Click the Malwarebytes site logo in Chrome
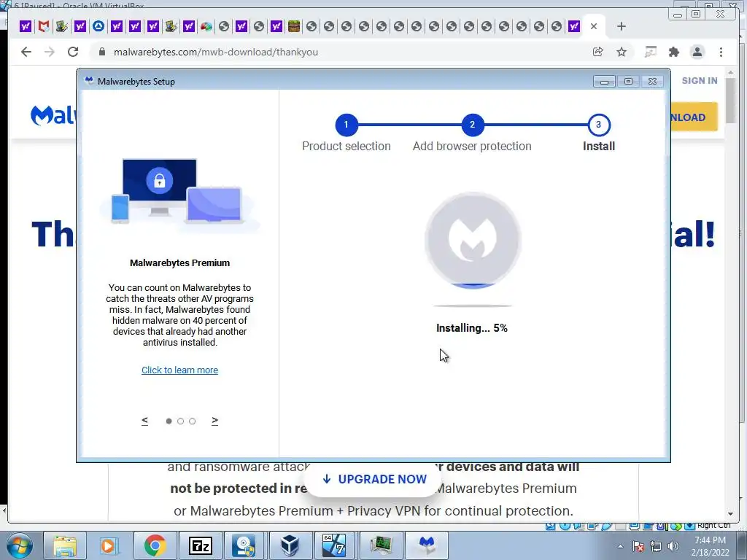Image resolution: width=747 pixels, height=560 pixels. 53,116
